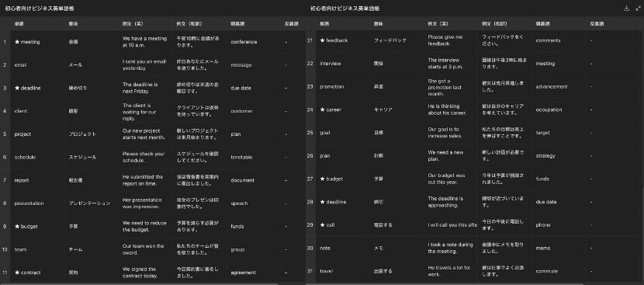
Task: Select the synonym 'conference'
Action: [x=244, y=42]
